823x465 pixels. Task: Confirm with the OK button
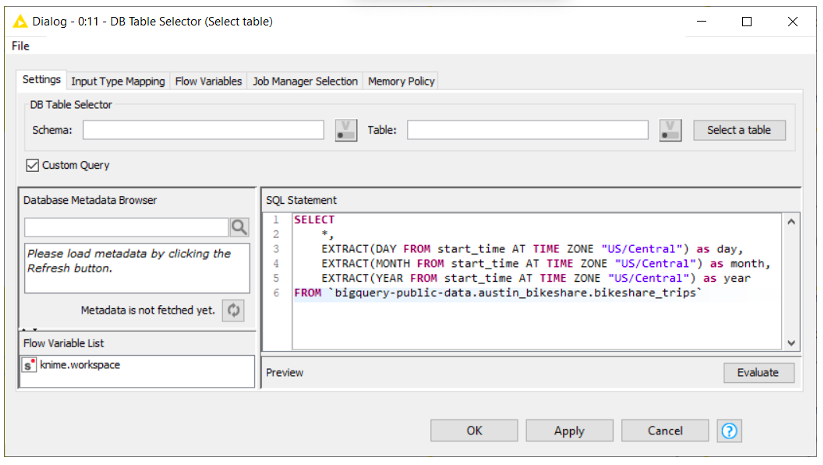coord(474,431)
